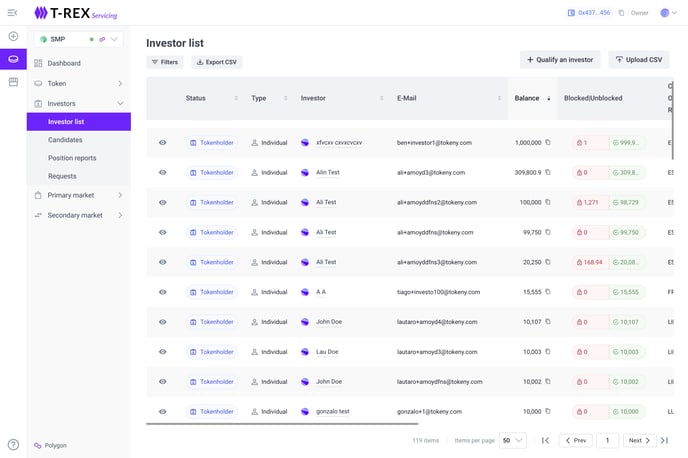
Task: Click blocked amount 168.94 badge
Action: tap(590, 262)
